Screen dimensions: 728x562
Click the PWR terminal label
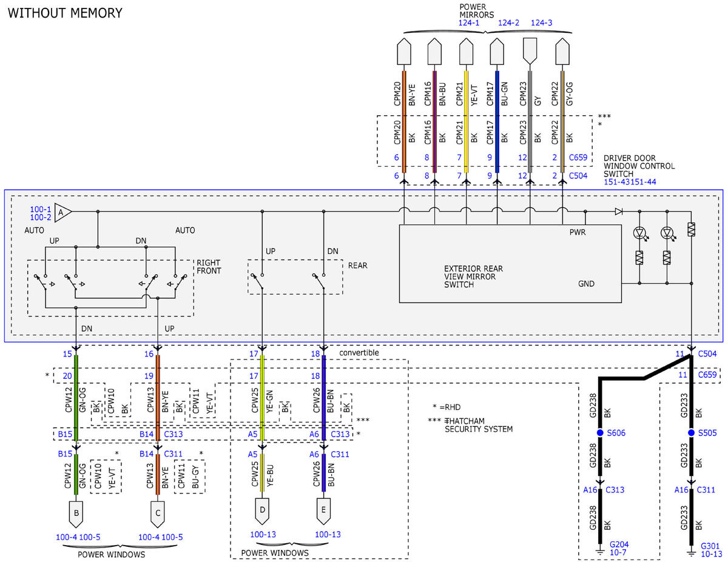pyautogui.click(x=578, y=232)
